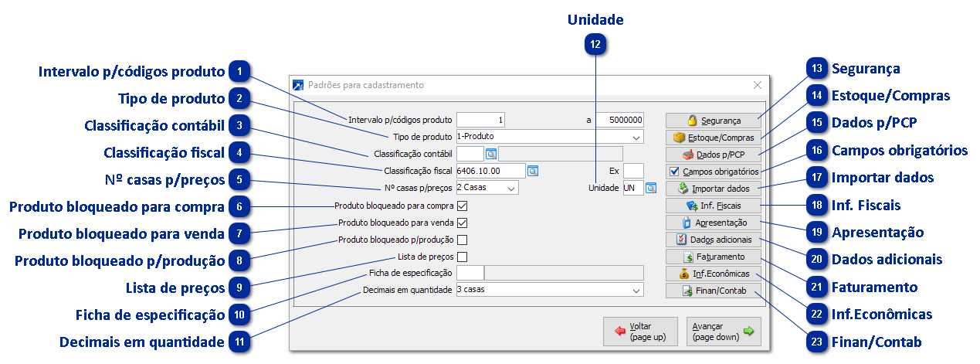Click the application icon in title bar
This screenshot has height=364, width=980.
pos(298,85)
